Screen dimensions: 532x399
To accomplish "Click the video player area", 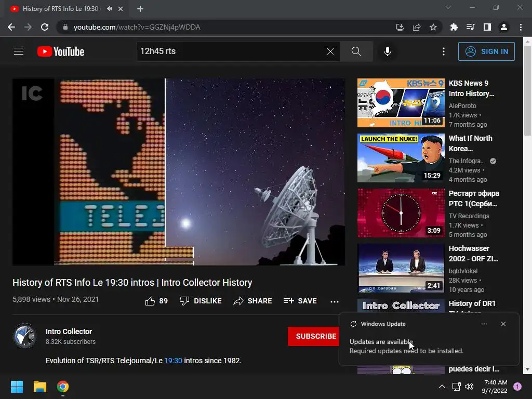I will click(179, 172).
